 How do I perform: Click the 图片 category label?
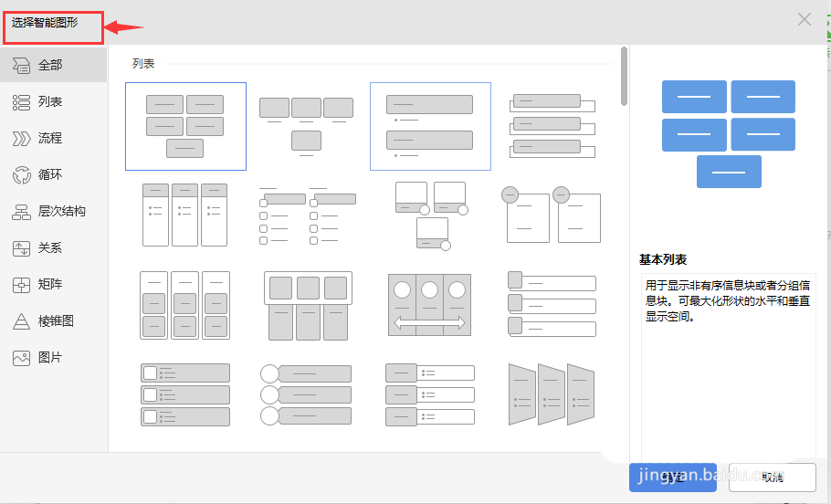tap(50, 358)
